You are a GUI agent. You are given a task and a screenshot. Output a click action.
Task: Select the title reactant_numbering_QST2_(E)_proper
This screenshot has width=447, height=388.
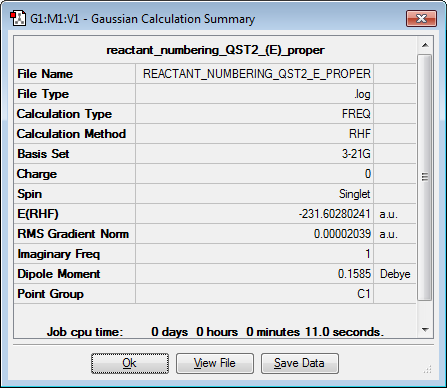pyautogui.click(x=215, y=50)
